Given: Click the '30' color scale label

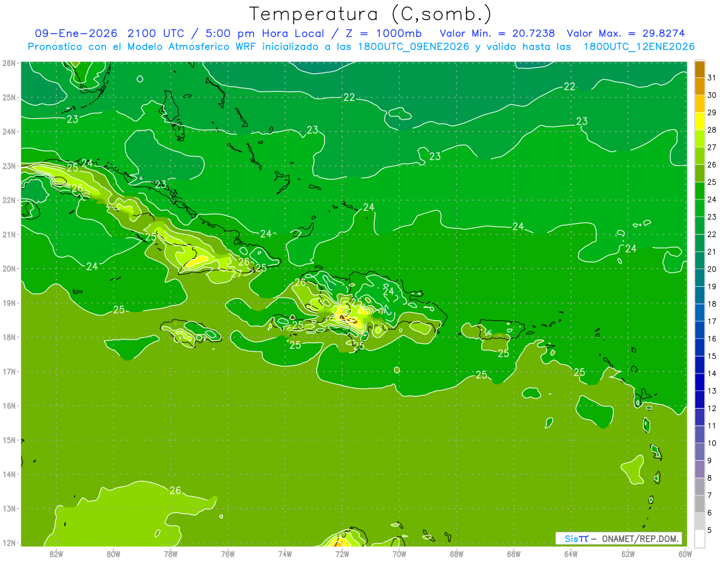Looking at the screenshot, I should click(712, 95).
